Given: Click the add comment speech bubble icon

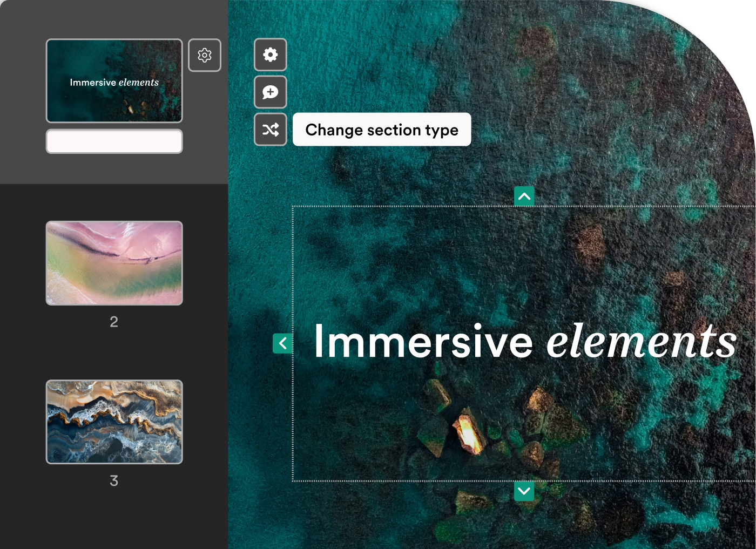Looking at the screenshot, I should tap(271, 92).
